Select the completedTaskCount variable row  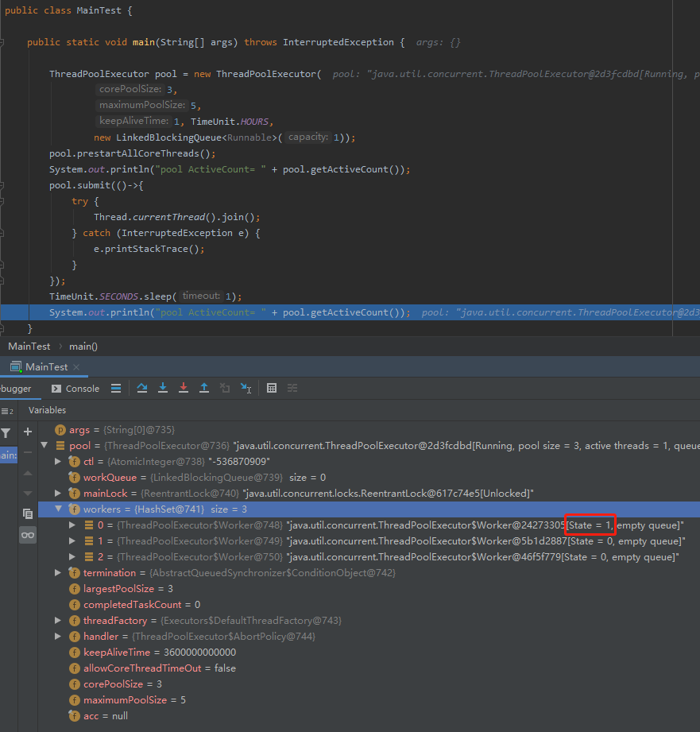[x=369, y=604]
